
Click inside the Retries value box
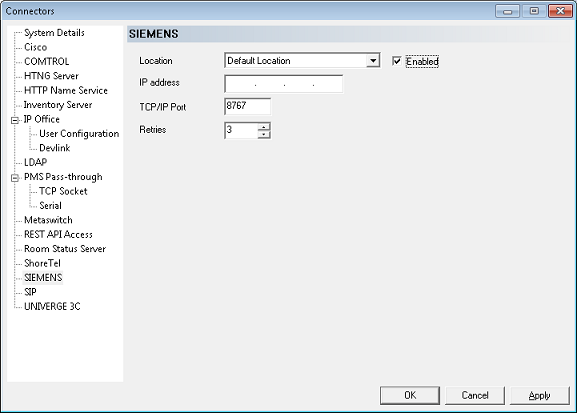(241, 130)
